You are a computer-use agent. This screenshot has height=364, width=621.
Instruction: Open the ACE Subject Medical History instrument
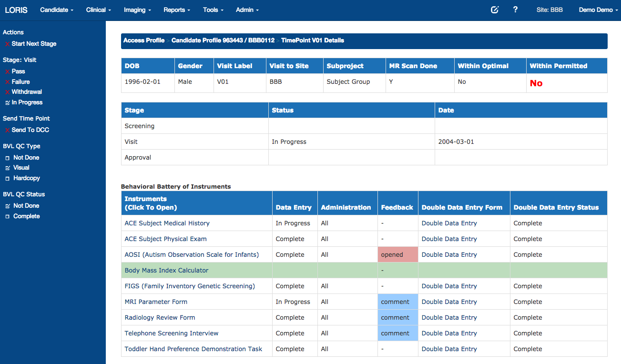click(x=167, y=223)
